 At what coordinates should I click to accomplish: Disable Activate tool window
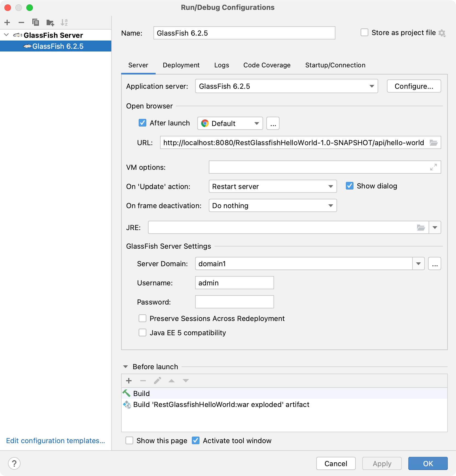[x=196, y=440]
